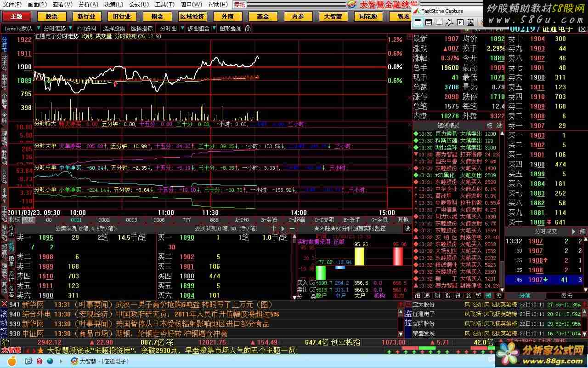
Task: Click the 最新 price value 1907
Action: [x=451, y=39]
